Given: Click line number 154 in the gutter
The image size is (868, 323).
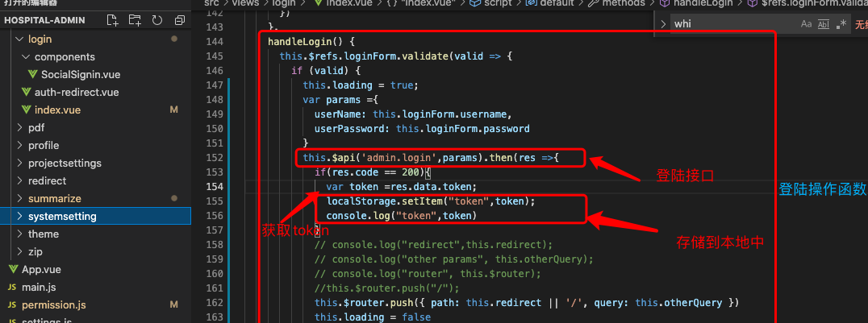Looking at the screenshot, I should (x=213, y=186).
